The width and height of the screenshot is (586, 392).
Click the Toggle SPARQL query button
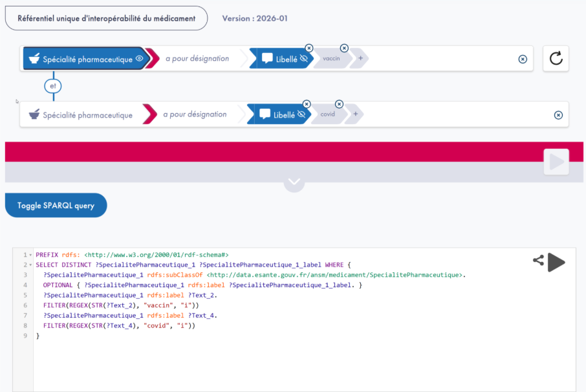(56, 205)
